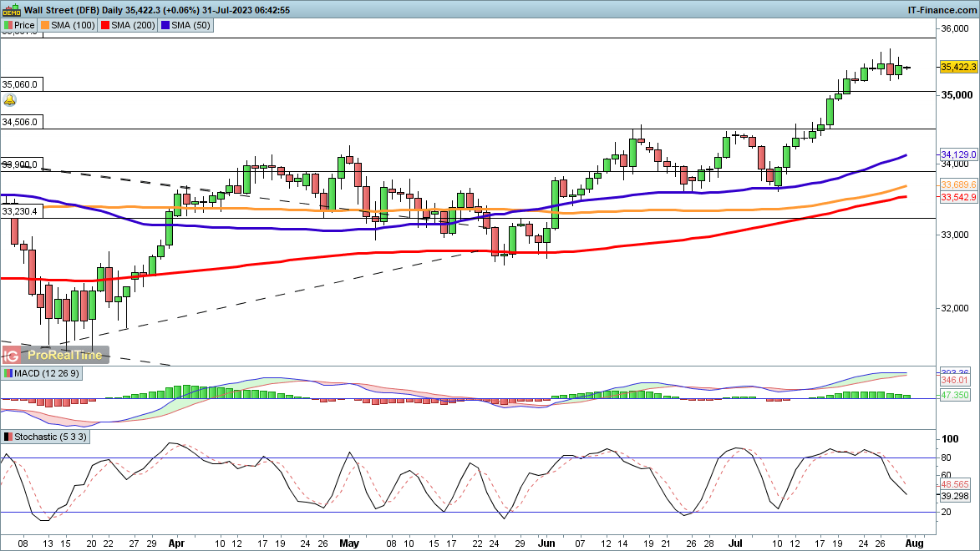Click the Jul label on the date axis
This screenshot has width=980, height=551.
coord(735,543)
